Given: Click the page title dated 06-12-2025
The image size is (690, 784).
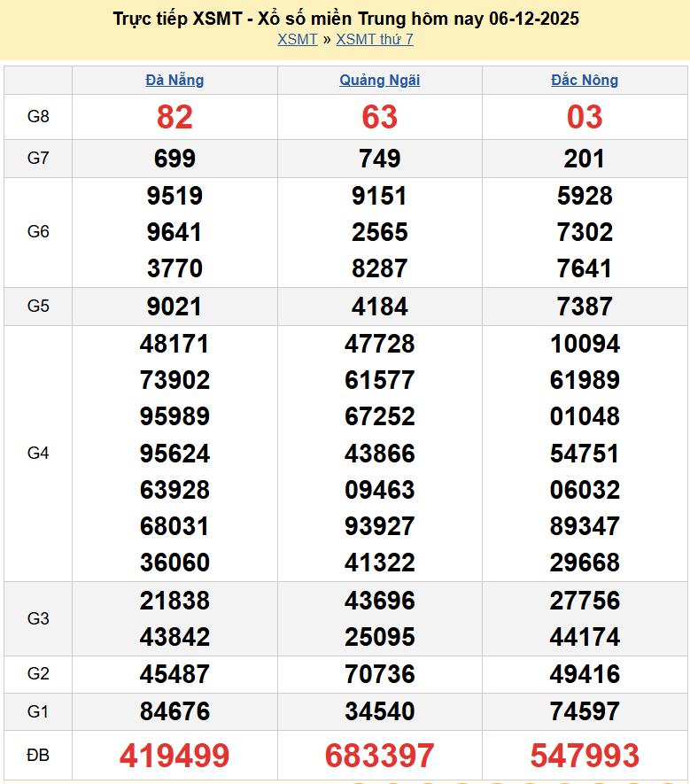Looking at the screenshot, I should tap(346, 19).
